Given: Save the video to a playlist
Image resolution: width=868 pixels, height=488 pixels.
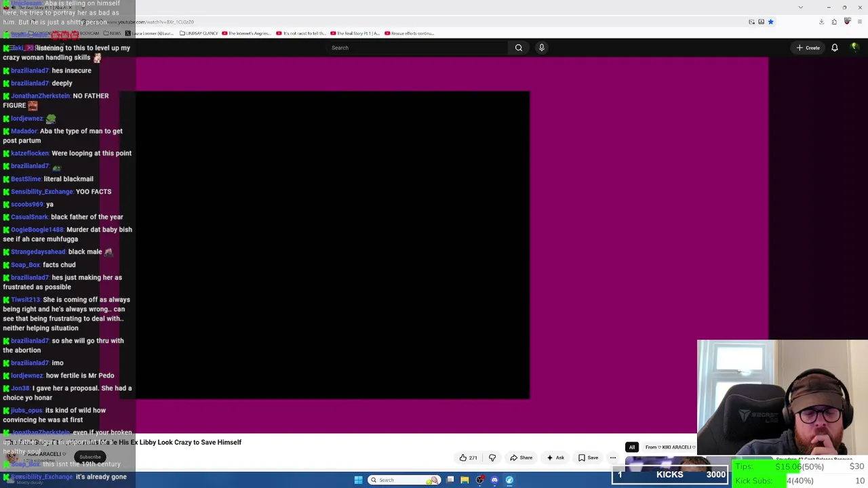Looking at the screenshot, I should 588,457.
